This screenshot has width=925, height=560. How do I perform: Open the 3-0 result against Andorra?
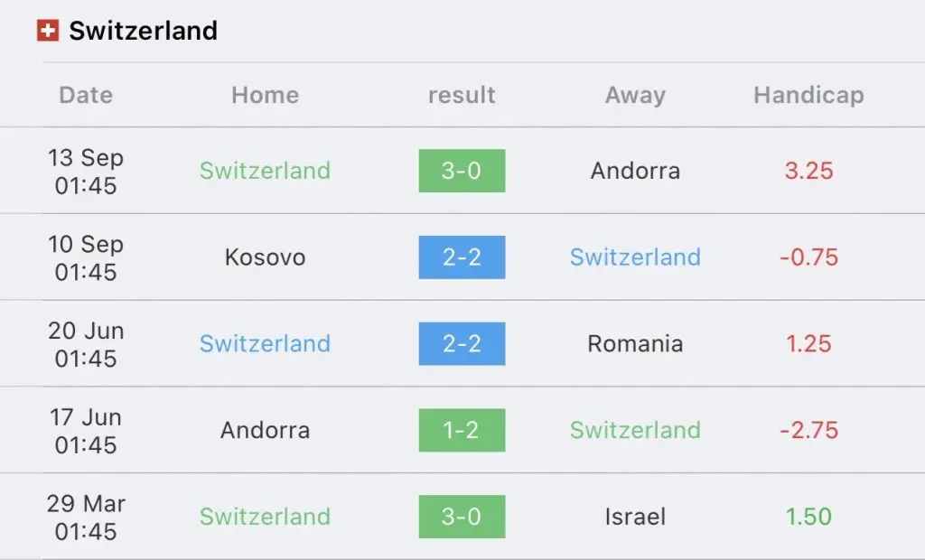tap(462, 171)
